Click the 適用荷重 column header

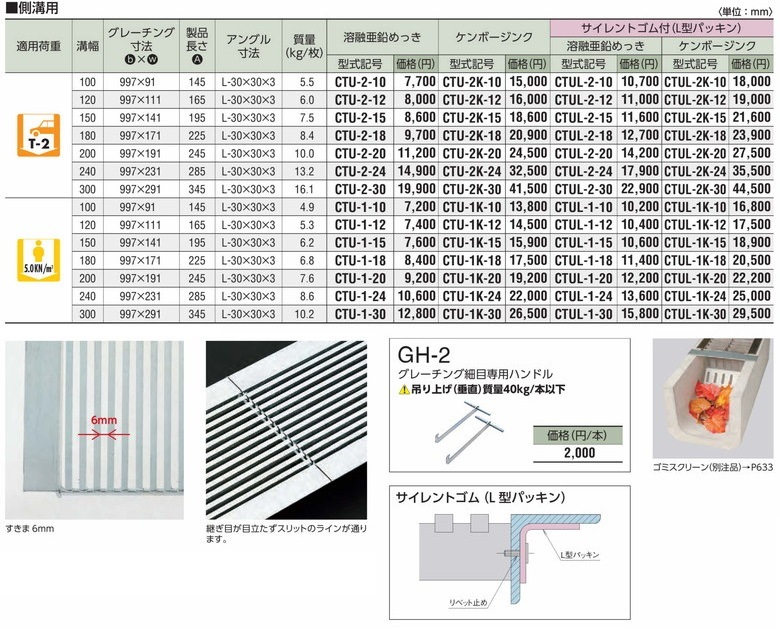coord(36,45)
